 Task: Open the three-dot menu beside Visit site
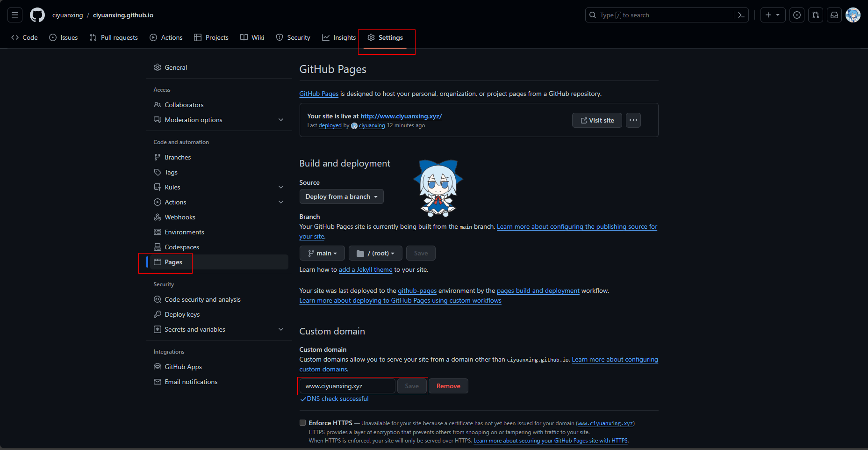[633, 120]
